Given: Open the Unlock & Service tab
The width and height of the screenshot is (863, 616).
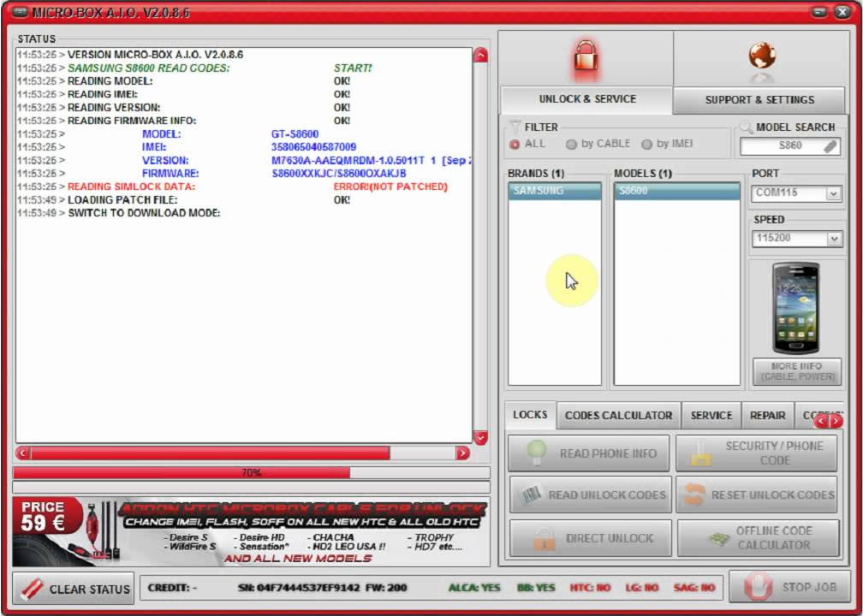Looking at the screenshot, I should [x=586, y=99].
